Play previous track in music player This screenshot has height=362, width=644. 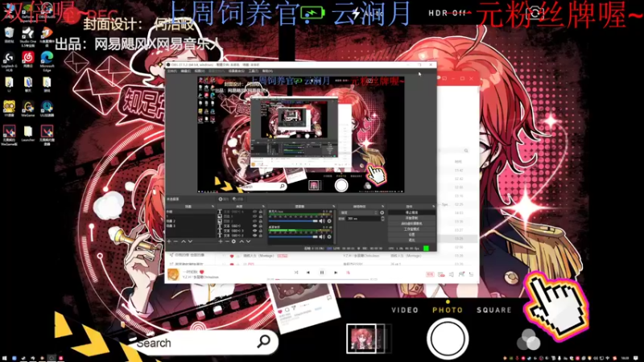(308, 272)
